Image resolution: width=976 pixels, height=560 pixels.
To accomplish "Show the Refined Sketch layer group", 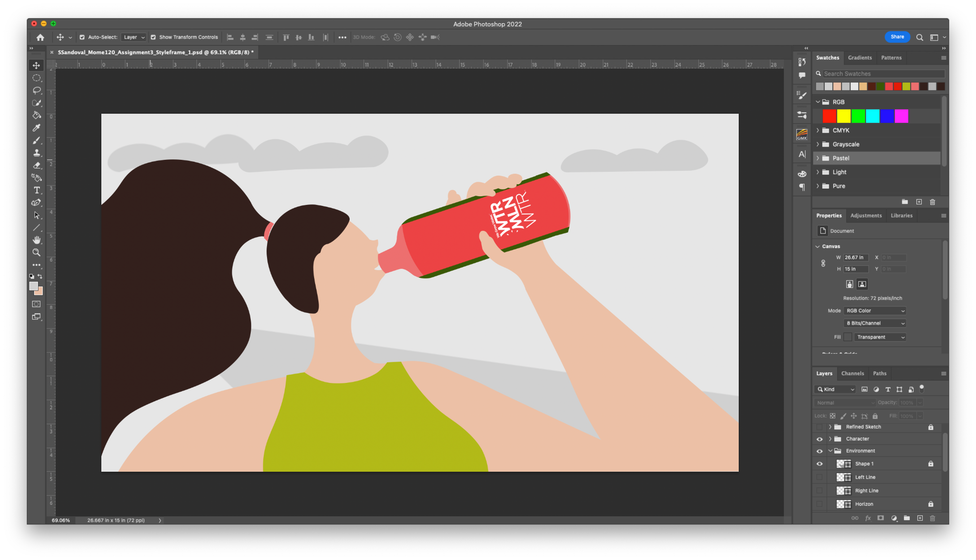I will pos(819,427).
